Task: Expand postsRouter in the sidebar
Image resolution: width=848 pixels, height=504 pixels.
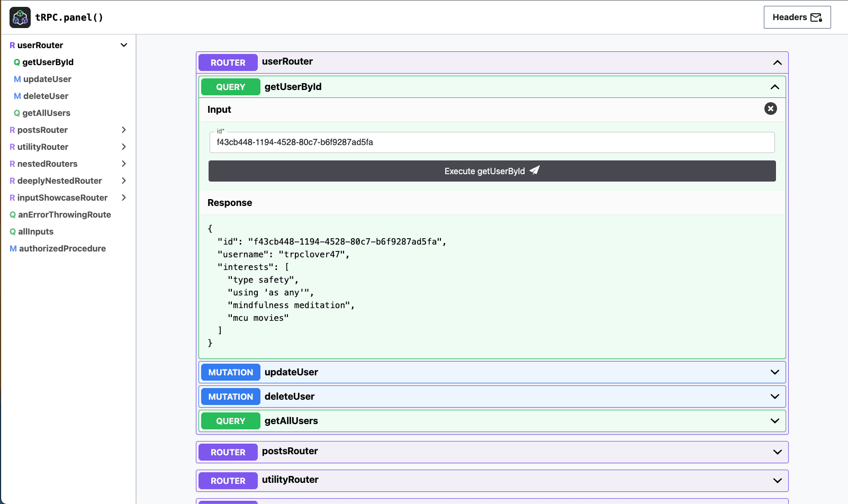Action: [124, 130]
